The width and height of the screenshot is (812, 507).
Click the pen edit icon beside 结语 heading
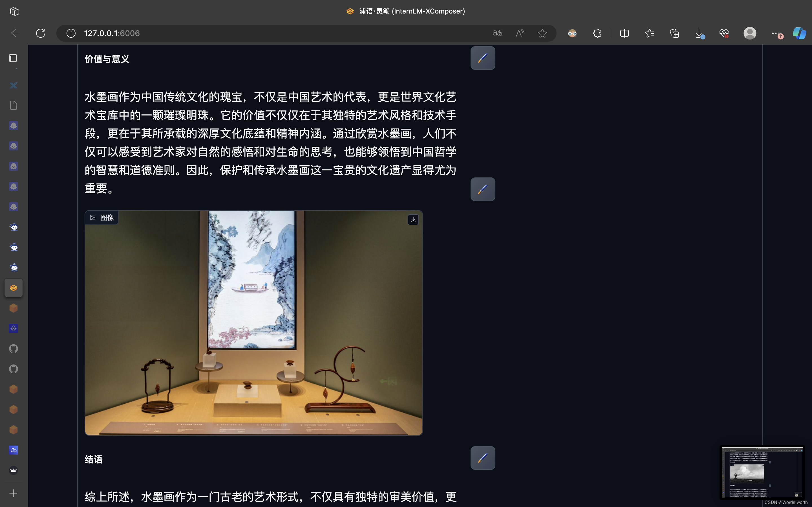(482, 458)
